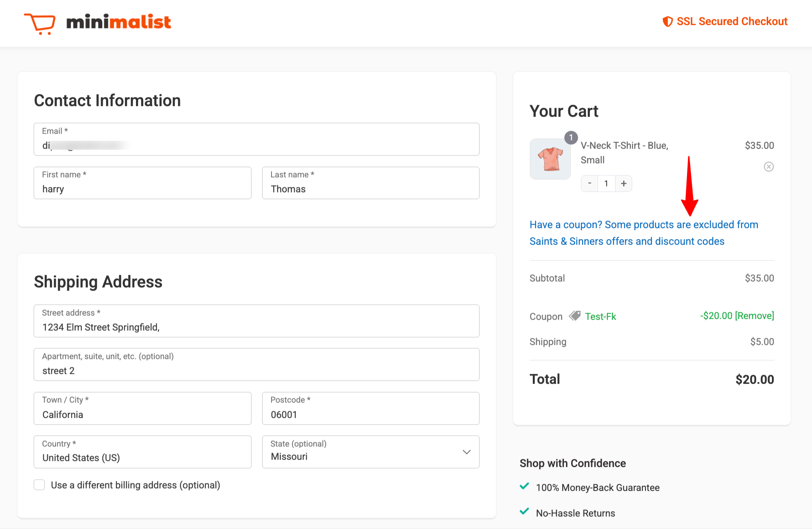
Task: Decrease quantity with the minus button
Action: [589, 183]
